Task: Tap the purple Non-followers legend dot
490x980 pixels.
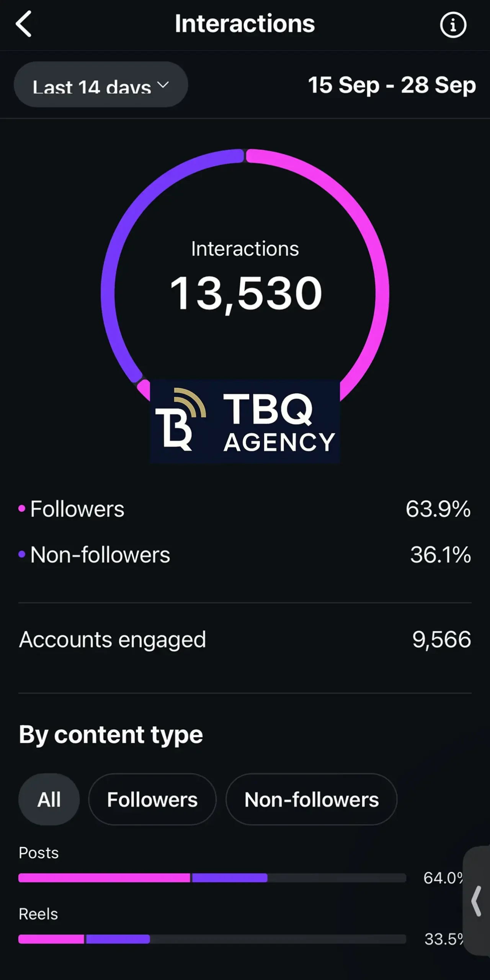Action: click(22, 554)
